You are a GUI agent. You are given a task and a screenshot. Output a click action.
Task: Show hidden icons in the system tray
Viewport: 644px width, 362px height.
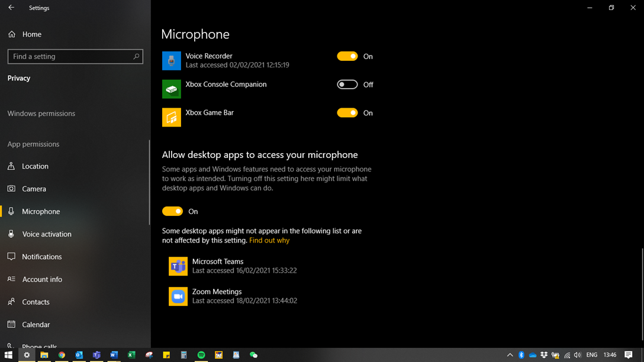click(x=510, y=355)
